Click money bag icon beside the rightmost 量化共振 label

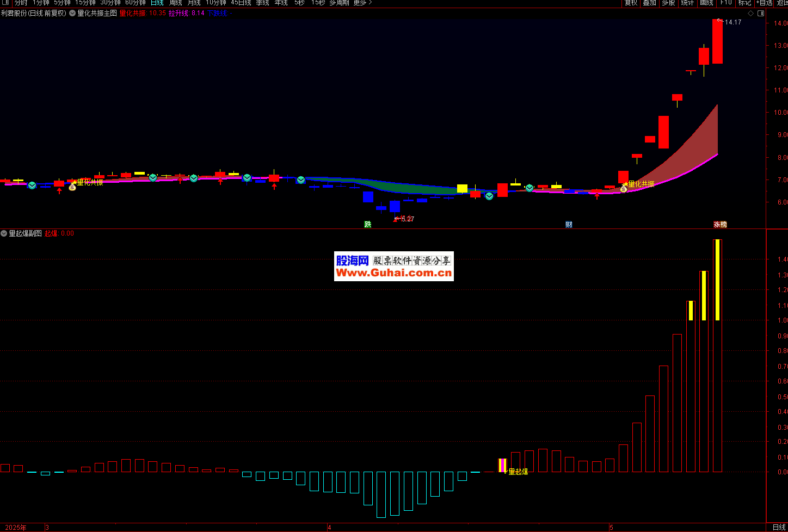point(624,188)
